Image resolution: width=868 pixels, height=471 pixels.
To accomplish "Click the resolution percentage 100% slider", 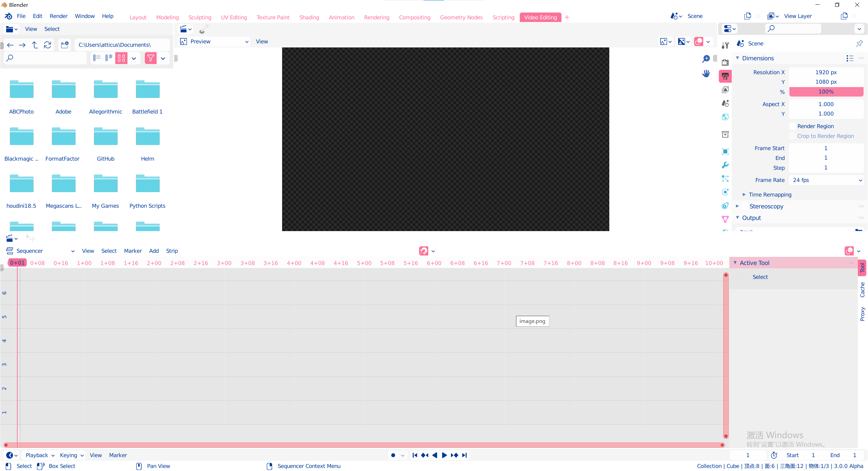I will [826, 91].
